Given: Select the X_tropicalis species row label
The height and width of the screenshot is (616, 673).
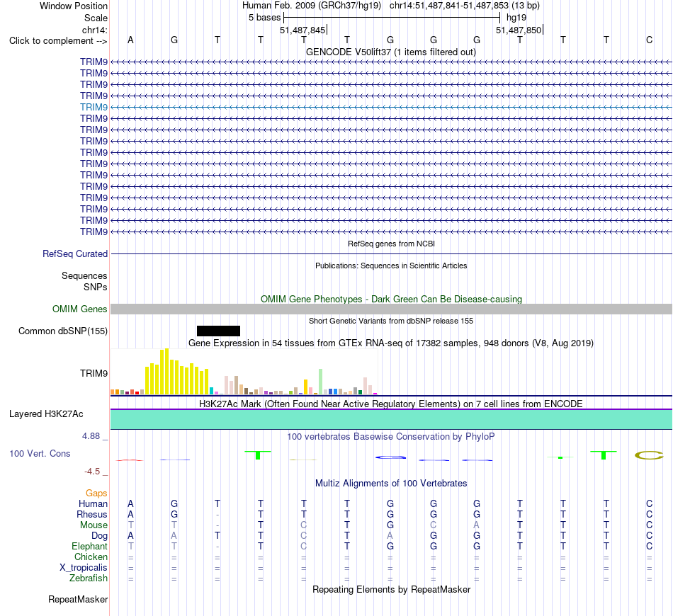Looking at the screenshot, I should tap(84, 568).
